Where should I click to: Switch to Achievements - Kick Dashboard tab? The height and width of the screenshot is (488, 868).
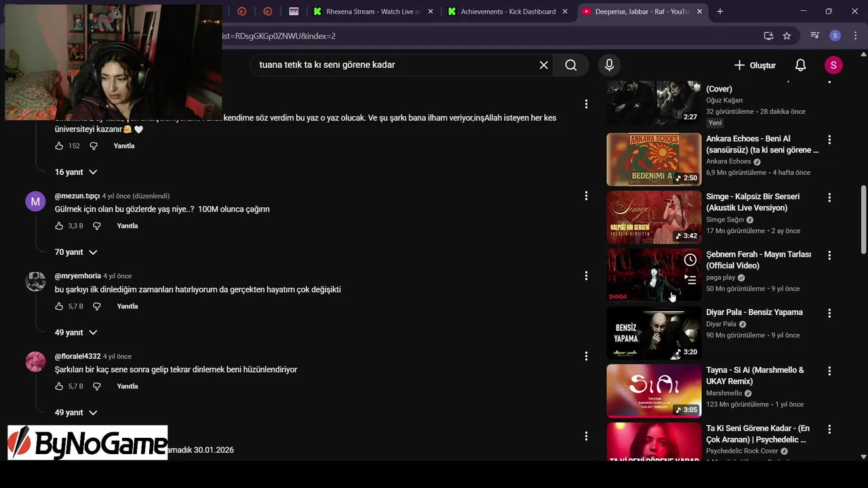[508, 12]
